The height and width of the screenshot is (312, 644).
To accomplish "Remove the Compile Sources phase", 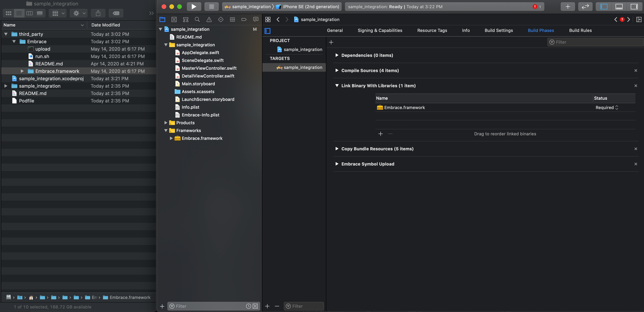I will pyautogui.click(x=636, y=70).
